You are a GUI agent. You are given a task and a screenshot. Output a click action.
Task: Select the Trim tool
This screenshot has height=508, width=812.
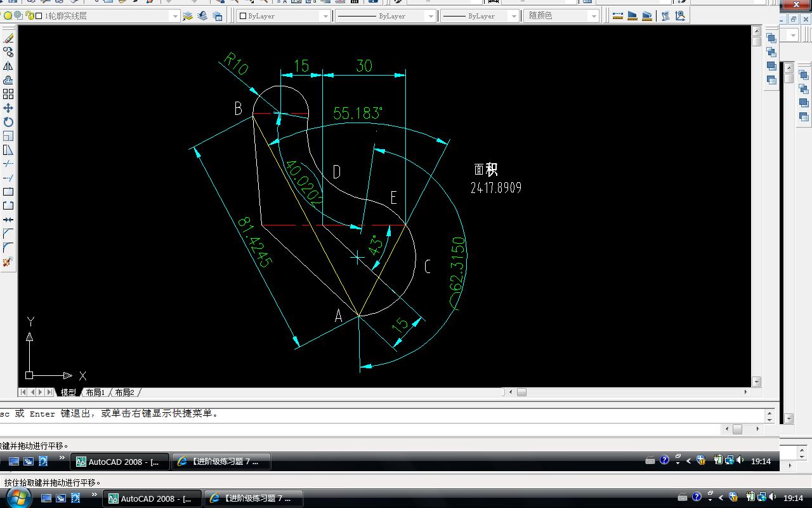tap(8, 164)
